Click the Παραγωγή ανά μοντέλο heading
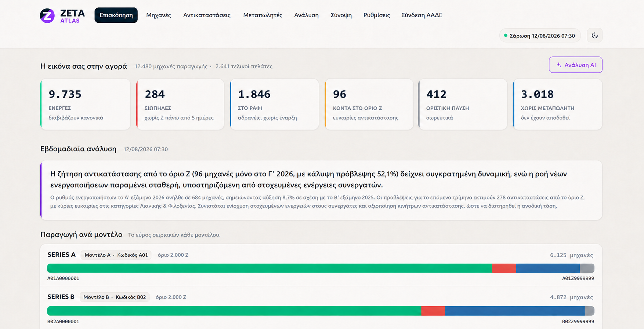 coord(81,234)
